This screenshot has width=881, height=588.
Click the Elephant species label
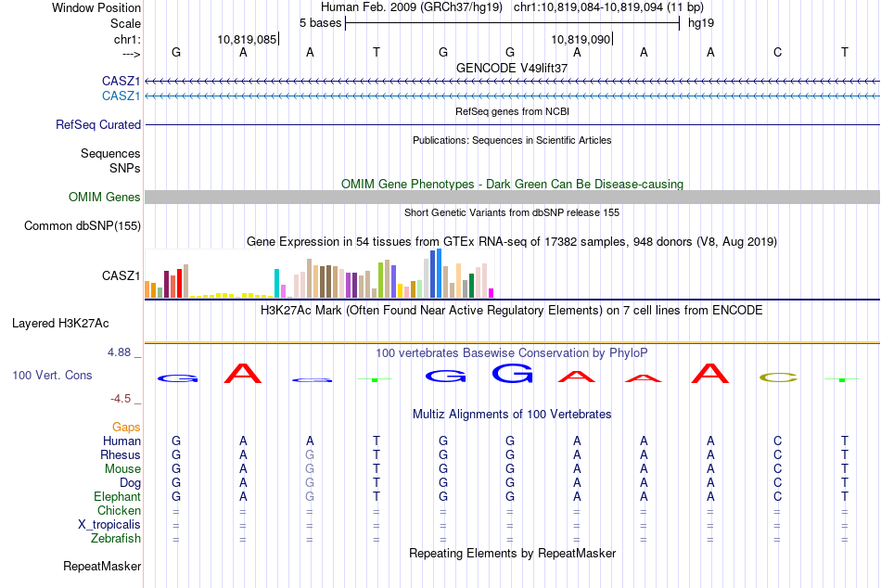tap(117, 496)
